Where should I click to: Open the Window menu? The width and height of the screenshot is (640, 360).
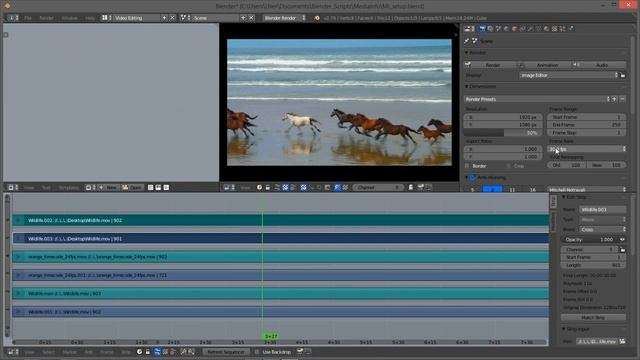coord(69,18)
